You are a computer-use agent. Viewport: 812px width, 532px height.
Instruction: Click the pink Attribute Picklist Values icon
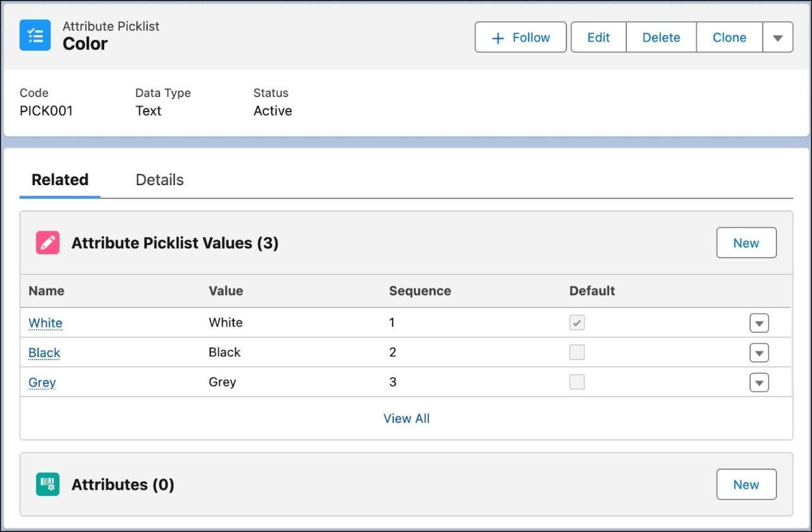(x=48, y=243)
